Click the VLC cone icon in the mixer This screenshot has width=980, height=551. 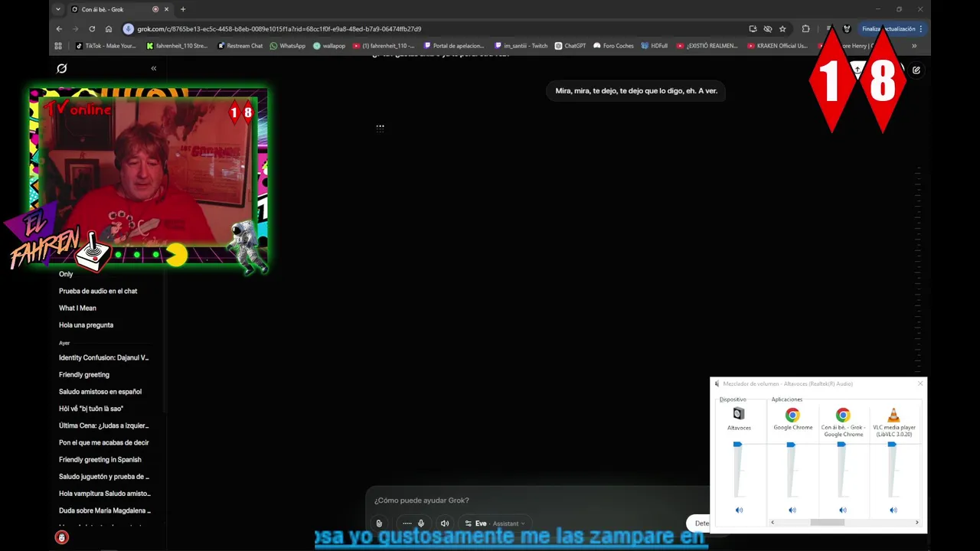tap(893, 415)
